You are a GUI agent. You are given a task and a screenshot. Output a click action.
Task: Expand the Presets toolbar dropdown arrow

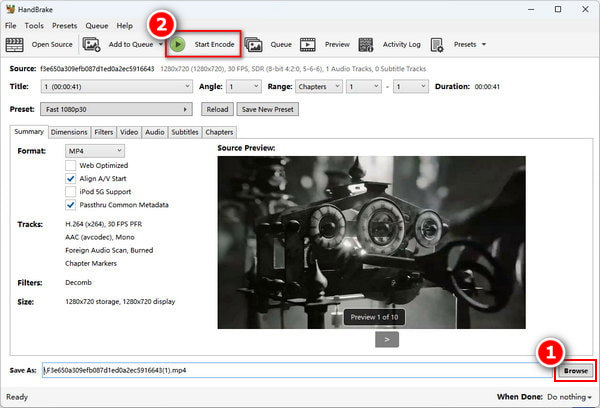click(484, 44)
